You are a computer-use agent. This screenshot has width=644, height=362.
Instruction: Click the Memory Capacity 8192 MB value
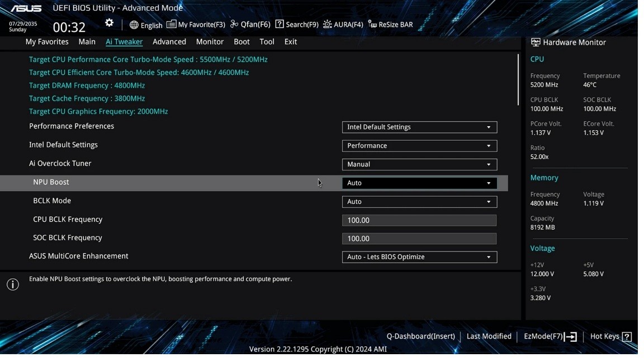(x=543, y=227)
